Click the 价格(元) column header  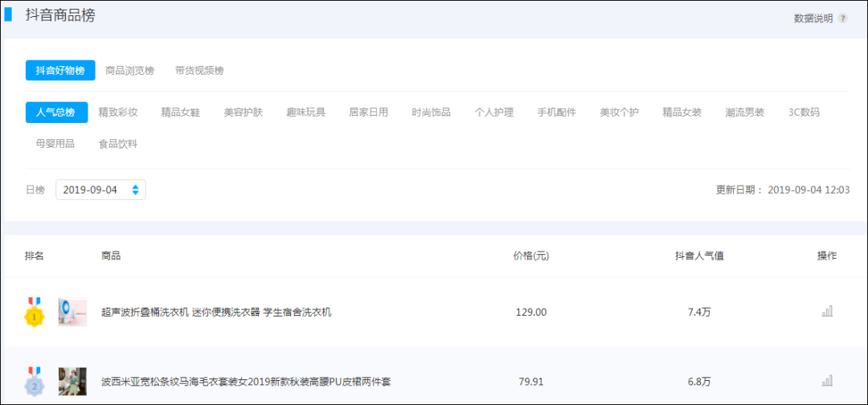531,256
